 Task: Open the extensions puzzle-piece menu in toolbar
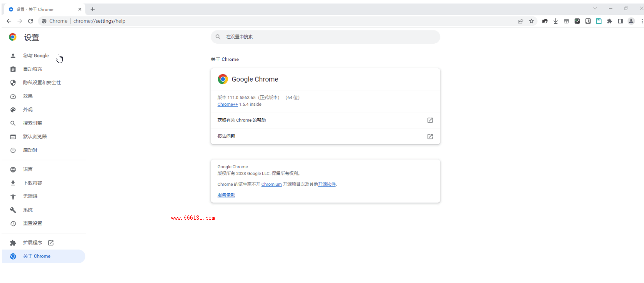click(610, 21)
